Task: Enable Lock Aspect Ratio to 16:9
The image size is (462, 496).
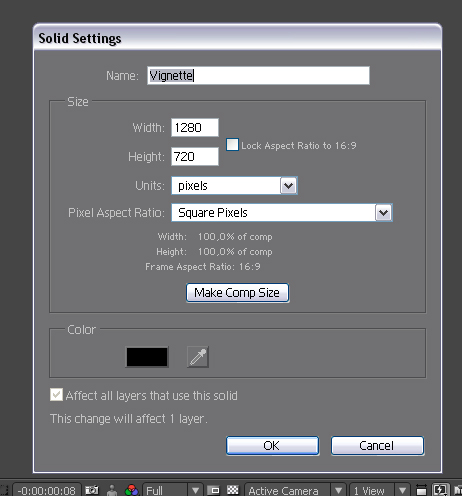Action: [232, 145]
